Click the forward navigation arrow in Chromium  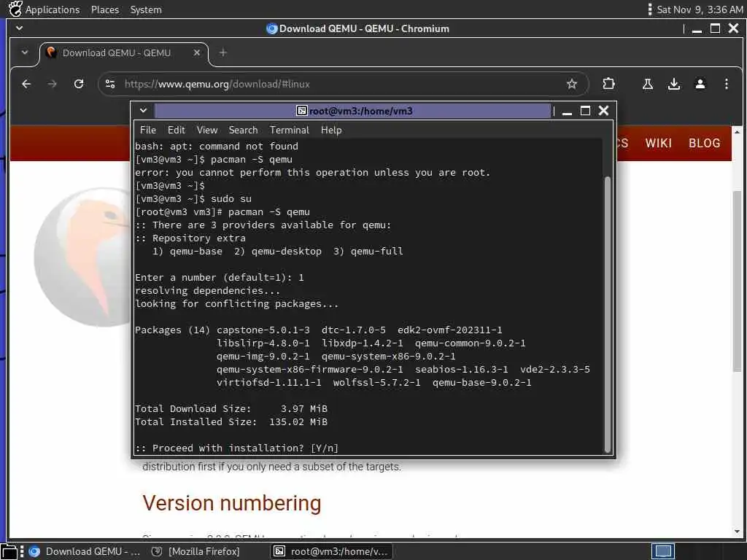click(53, 85)
